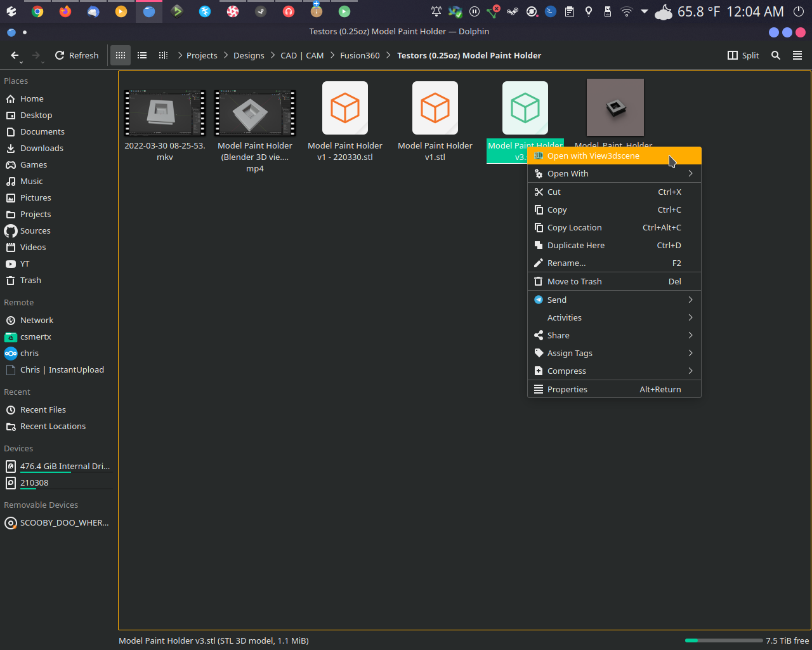Choose Cut from context menu
This screenshot has height=650, width=812.
click(x=614, y=192)
